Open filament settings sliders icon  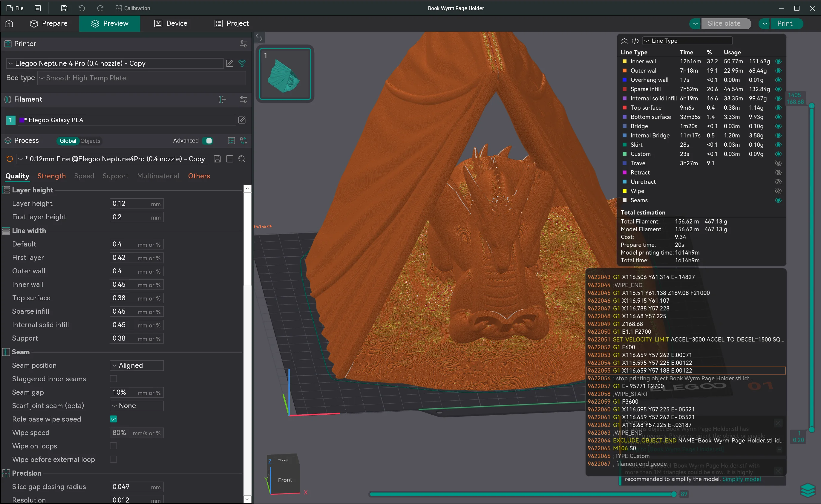pos(244,99)
